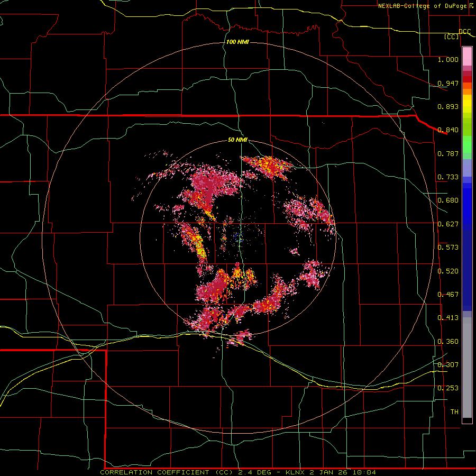Select the 0.840 value on the color scale
Viewport: 476px width, 476px height.
pos(448,130)
